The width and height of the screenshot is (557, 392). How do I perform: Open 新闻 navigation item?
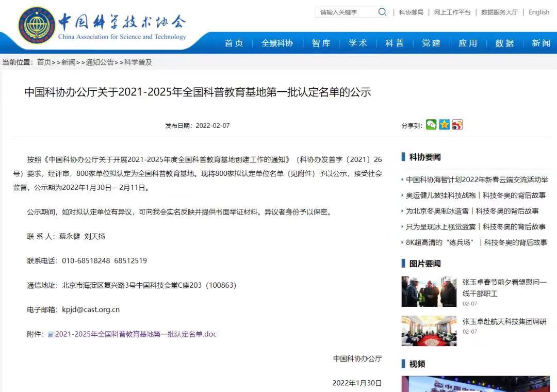[541, 43]
